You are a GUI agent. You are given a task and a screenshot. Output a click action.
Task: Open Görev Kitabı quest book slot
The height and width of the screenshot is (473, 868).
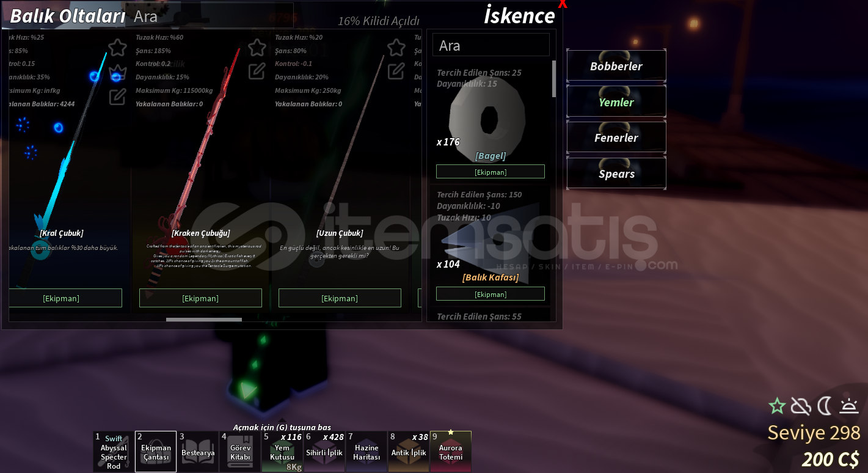[240, 452]
